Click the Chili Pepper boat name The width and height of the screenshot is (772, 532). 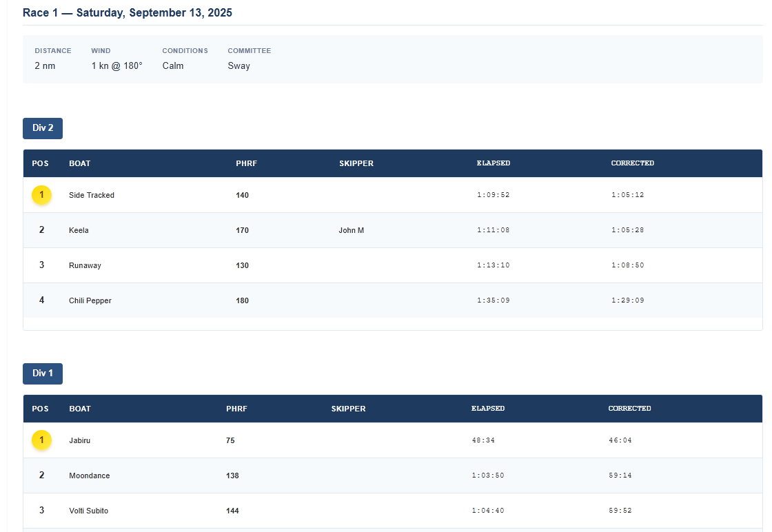tap(90, 300)
